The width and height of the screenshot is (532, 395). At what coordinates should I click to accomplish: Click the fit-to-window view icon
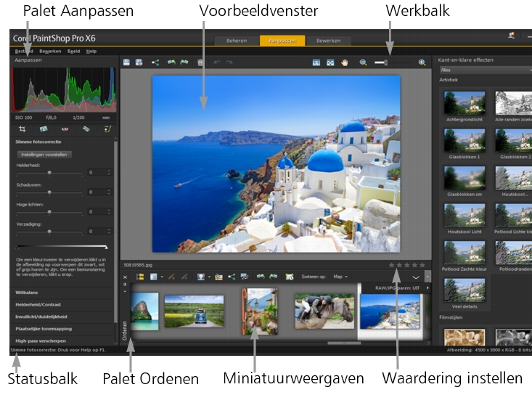[330, 63]
